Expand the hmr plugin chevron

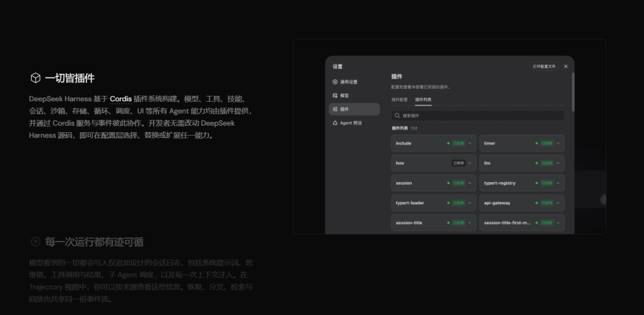[x=470, y=163]
